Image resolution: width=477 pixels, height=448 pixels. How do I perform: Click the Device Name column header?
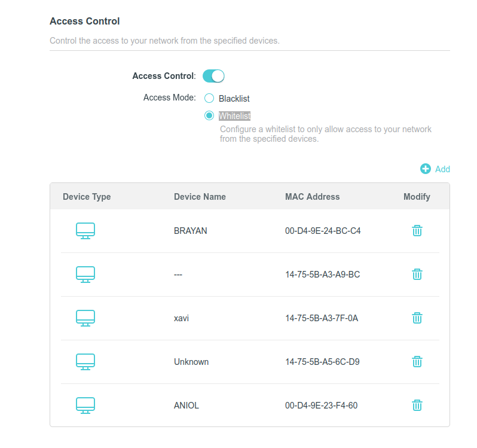200,197
